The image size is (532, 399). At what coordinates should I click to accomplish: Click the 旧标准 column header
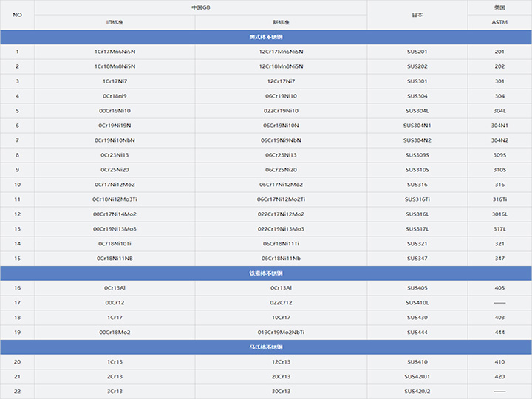click(115, 22)
